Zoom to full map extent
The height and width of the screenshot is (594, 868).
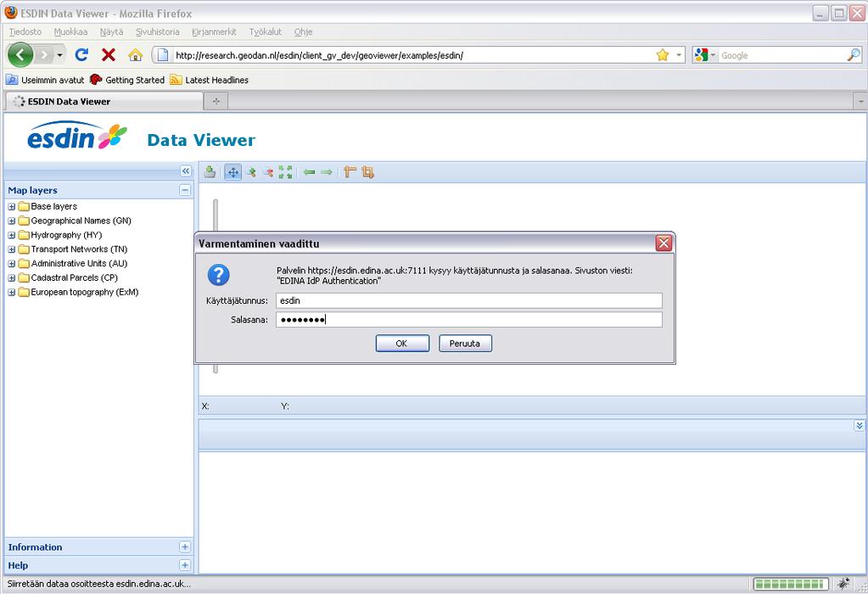[286, 172]
